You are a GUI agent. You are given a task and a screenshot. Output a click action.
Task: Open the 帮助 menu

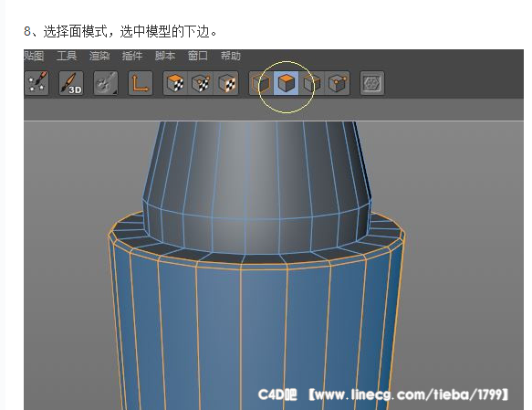click(230, 56)
